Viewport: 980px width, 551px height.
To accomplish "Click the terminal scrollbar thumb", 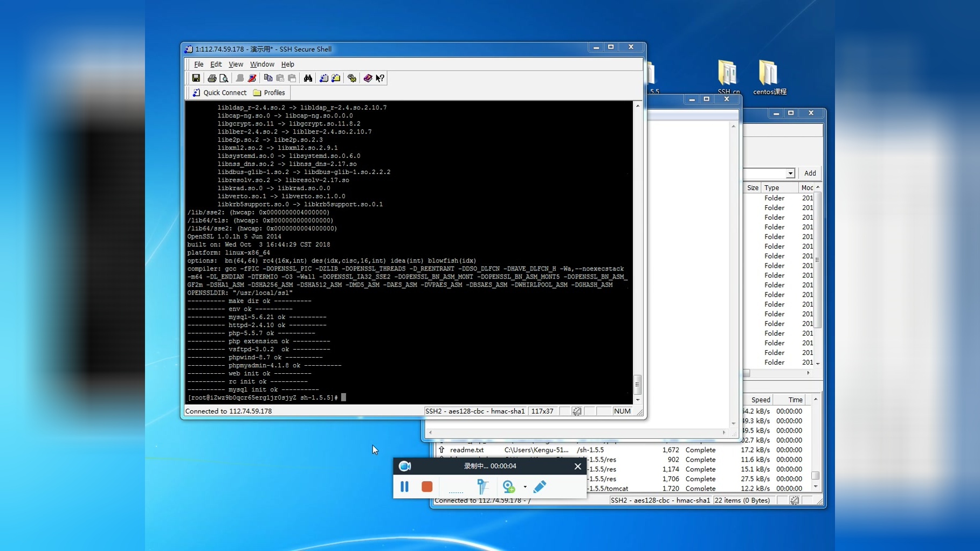I will (638, 385).
